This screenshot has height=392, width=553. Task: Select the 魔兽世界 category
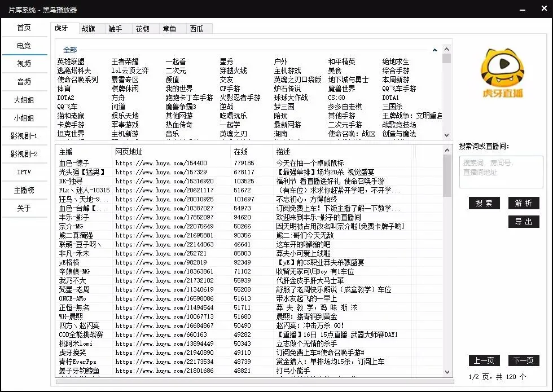pyautogui.click(x=342, y=89)
